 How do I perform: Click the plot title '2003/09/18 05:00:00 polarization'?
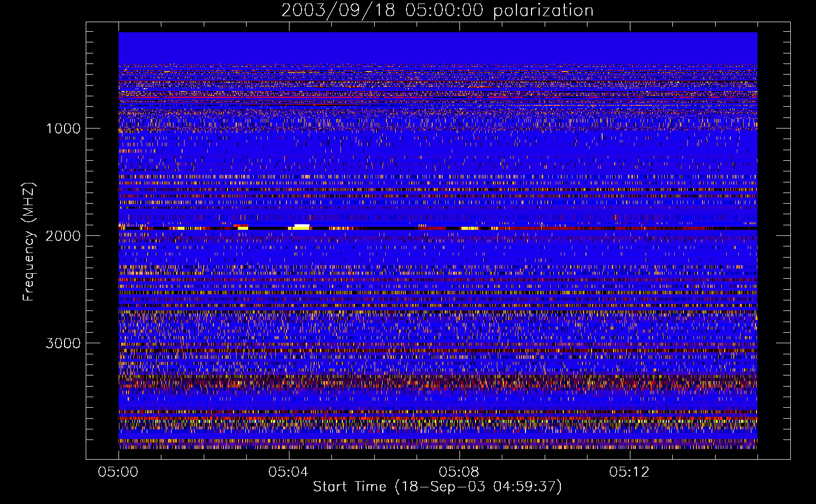pyautogui.click(x=437, y=11)
